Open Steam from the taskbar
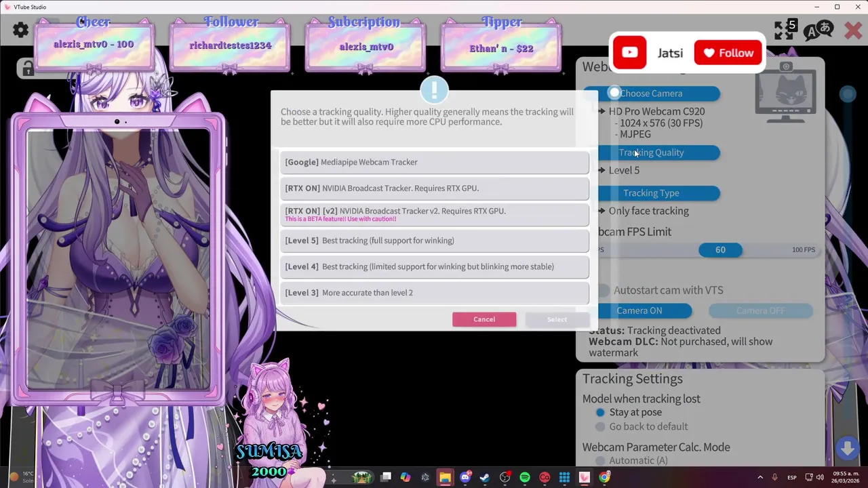 tap(484, 477)
